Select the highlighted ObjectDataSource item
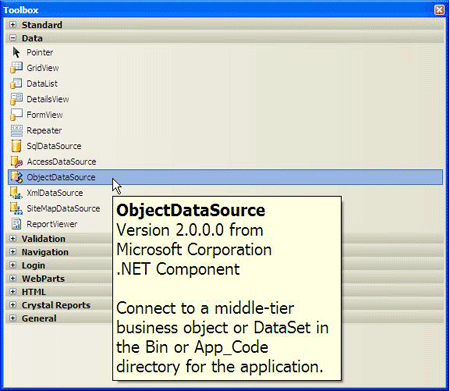Screen dimensions: 450x391 225,177
